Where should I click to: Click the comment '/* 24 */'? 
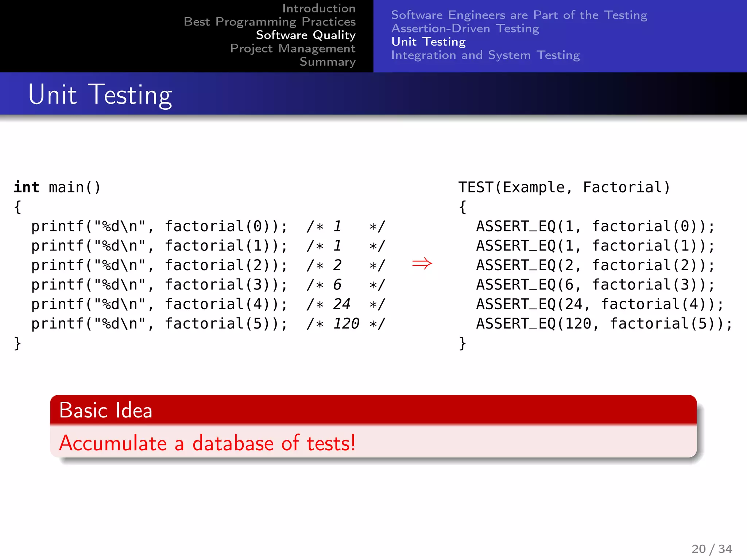pos(346,304)
